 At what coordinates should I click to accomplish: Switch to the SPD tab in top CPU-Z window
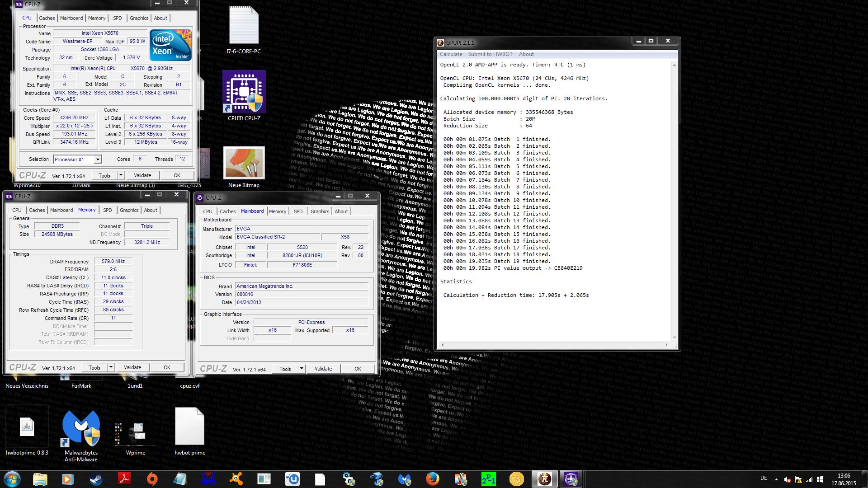pos(118,18)
